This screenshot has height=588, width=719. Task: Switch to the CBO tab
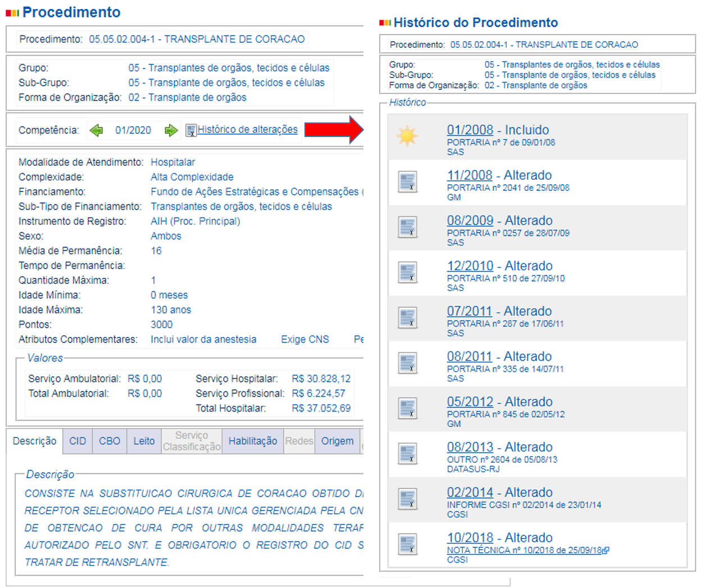(110, 441)
